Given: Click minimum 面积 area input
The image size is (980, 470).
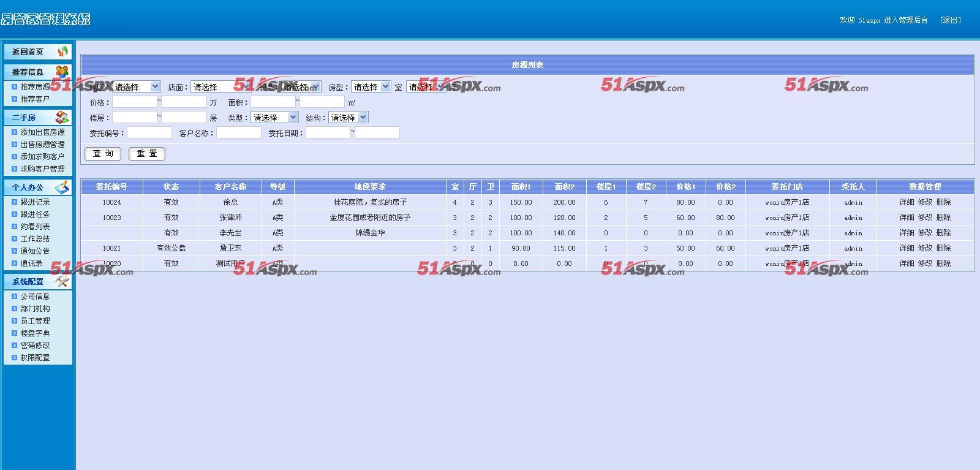Looking at the screenshot, I should coord(273,102).
